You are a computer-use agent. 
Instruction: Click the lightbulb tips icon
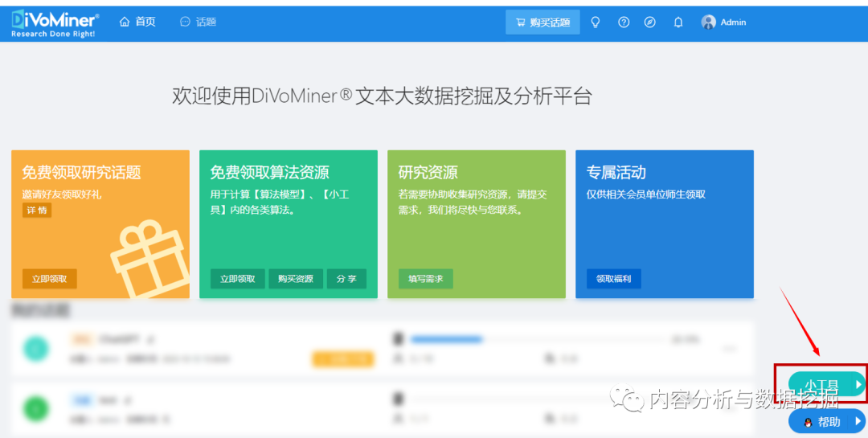(596, 23)
